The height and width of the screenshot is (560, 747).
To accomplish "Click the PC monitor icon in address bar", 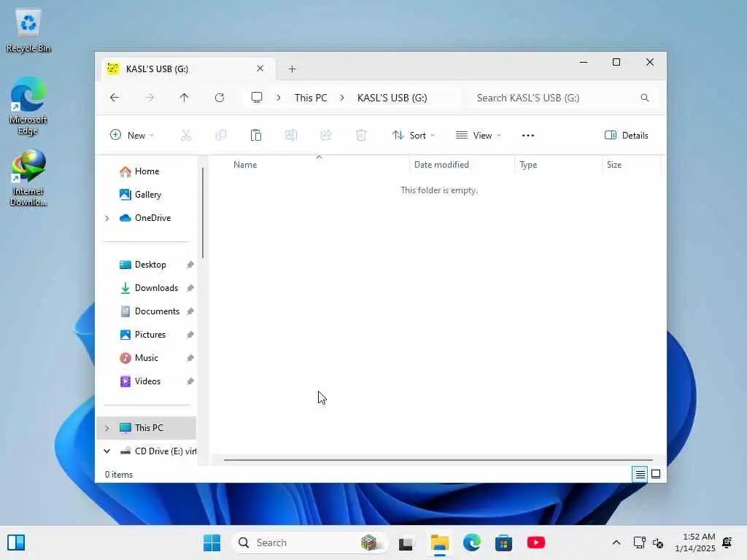I will tap(257, 98).
